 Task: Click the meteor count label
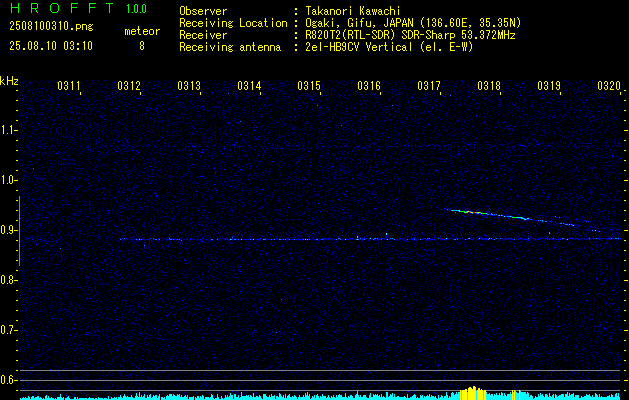pos(142,31)
